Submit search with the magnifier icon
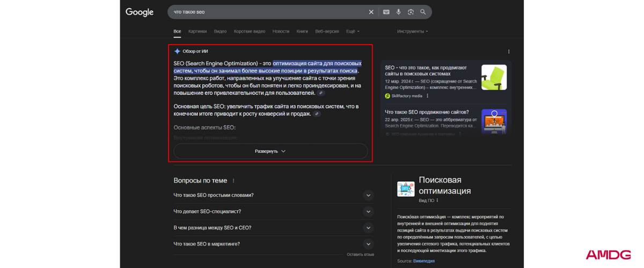This screenshot has height=268, width=644. point(423,12)
